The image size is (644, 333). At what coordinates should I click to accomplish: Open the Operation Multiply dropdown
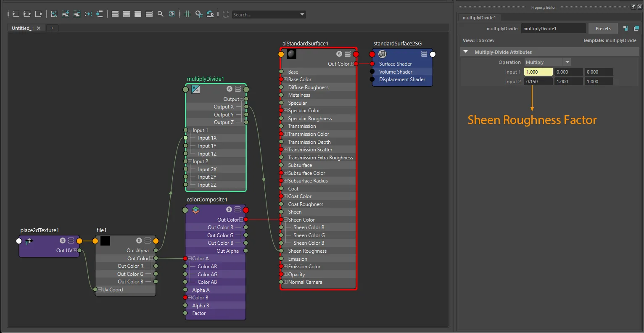[x=567, y=62]
